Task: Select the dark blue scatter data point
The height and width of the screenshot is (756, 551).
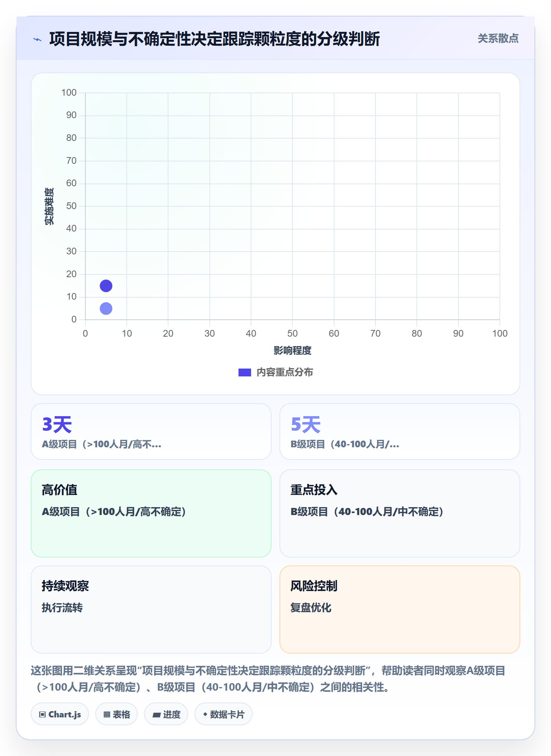Action: click(x=106, y=286)
